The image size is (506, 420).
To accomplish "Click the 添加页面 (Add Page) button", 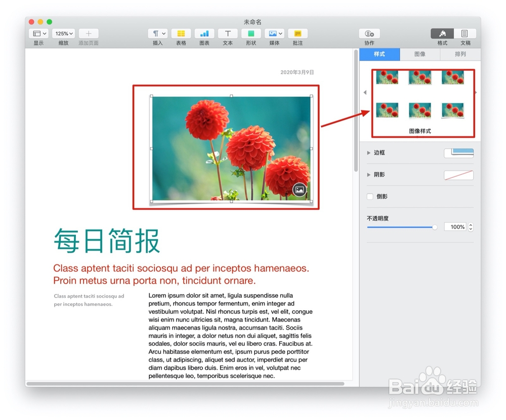I will point(88,33).
